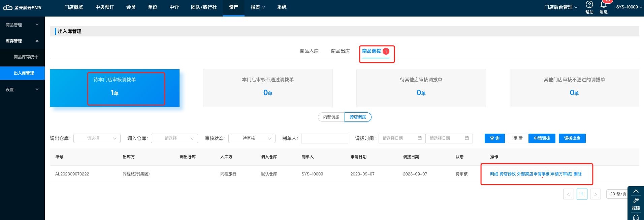Click the 报障 wrench icon
This screenshot has width=644, height=220.
click(x=636, y=200)
